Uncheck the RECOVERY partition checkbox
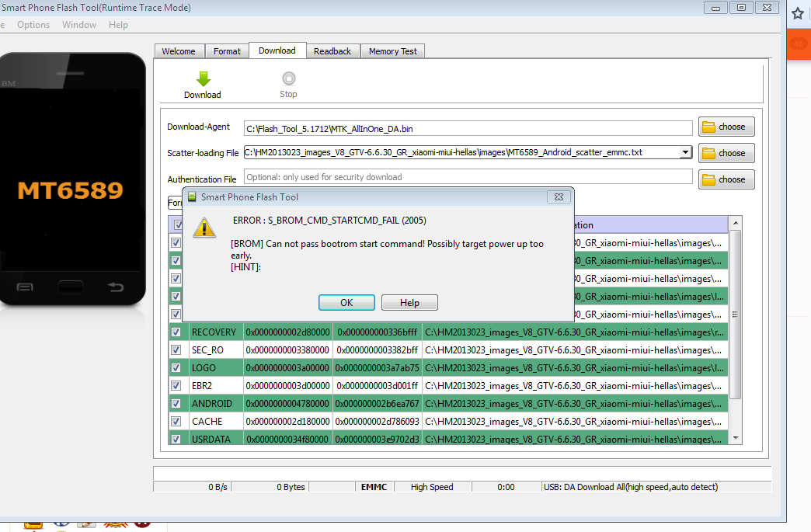Screen dimensions: 811x532 pyautogui.click(x=176, y=332)
